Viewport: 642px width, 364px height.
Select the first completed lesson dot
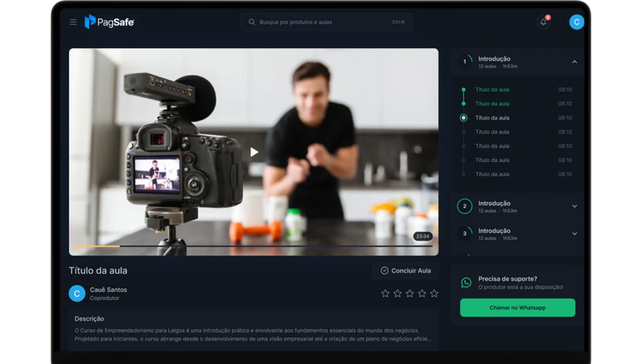[x=463, y=90]
